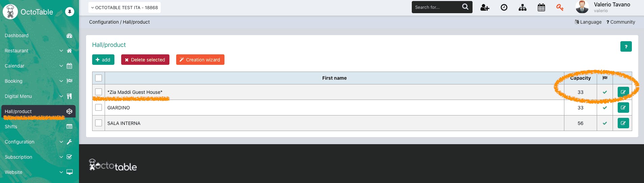
Task: Focus the Search for field
Action: click(437, 7)
